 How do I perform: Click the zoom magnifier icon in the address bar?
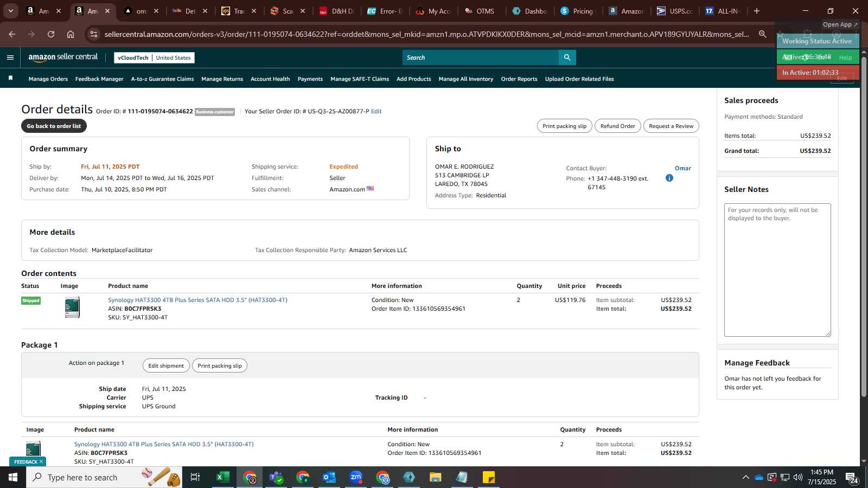coord(762,34)
